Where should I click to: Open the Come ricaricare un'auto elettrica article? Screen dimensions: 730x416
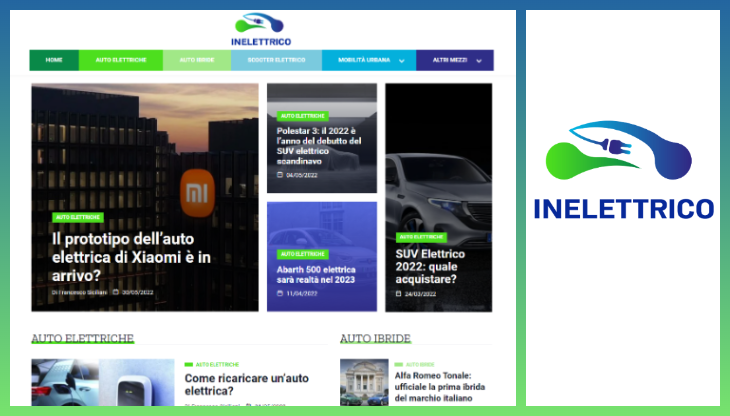click(247, 384)
